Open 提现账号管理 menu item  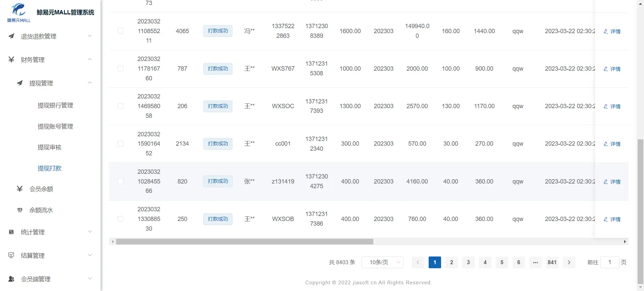click(55, 127)
